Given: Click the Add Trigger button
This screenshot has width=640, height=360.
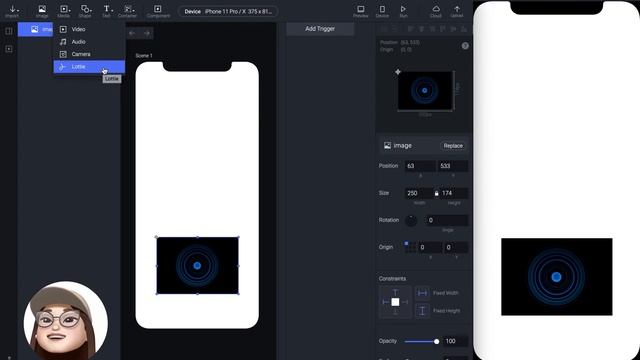Looking at the screenshot, I should pos(320,29).
